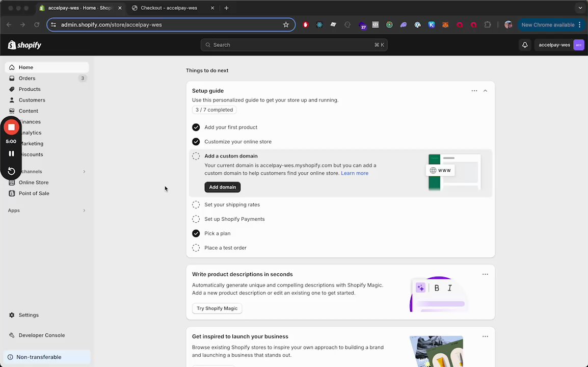Toggle Customize your online store checkmark
588x367 pixels.
(196, 142)
